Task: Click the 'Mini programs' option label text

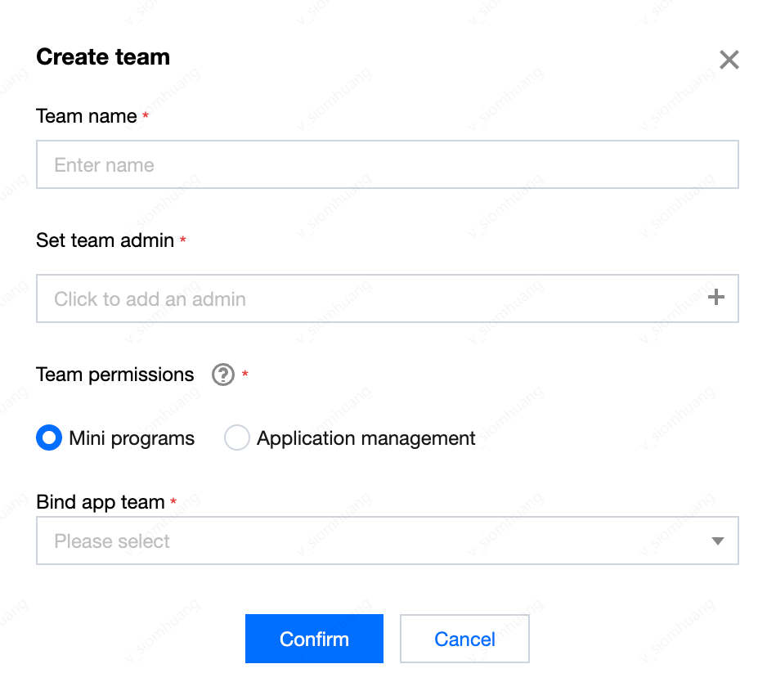Action: (x=132, y=438)
